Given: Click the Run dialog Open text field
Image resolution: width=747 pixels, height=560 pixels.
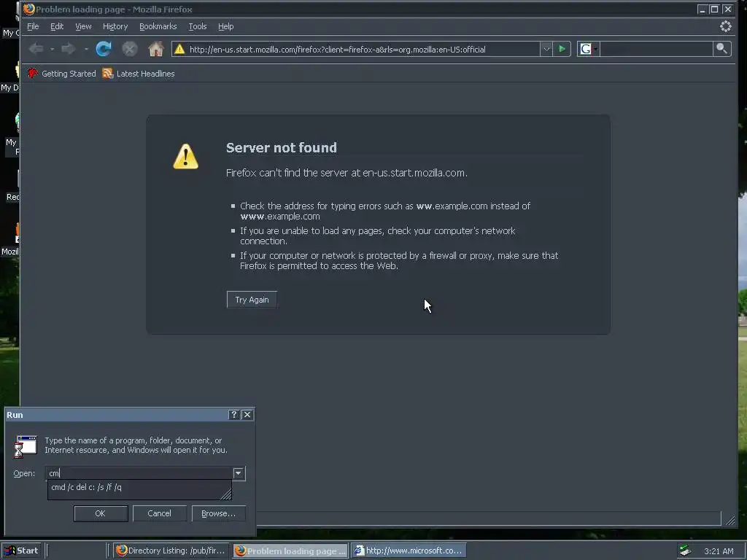Looking at the screenshot, I should pos(139,473).
